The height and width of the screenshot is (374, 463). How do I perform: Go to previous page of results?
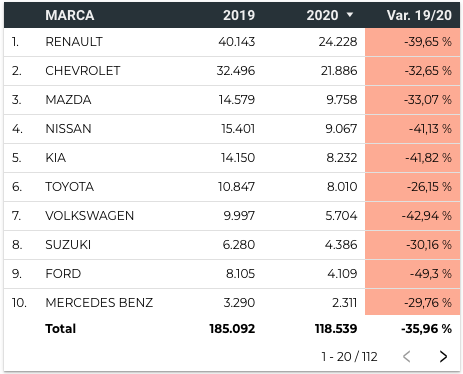406,356
